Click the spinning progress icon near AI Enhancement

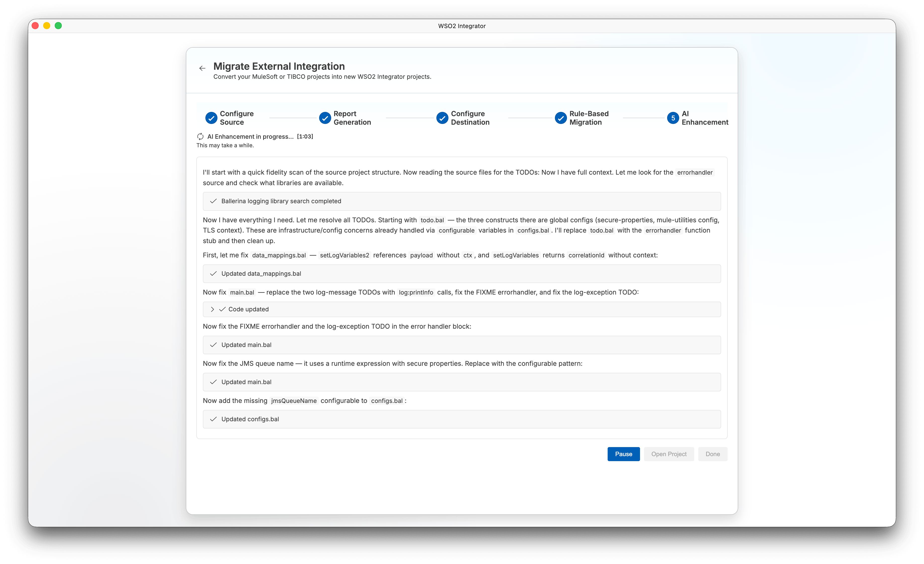pyautogui.click(x=200, y=136)
